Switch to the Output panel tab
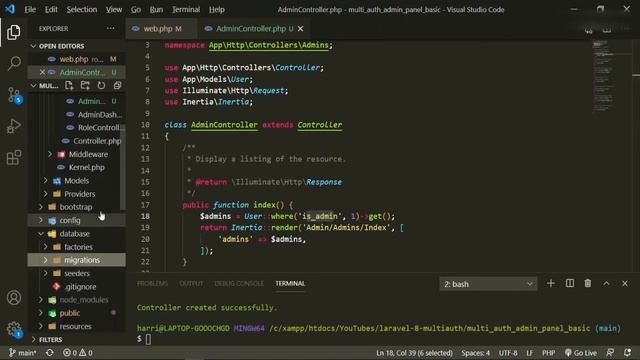 tap(191, 283)
